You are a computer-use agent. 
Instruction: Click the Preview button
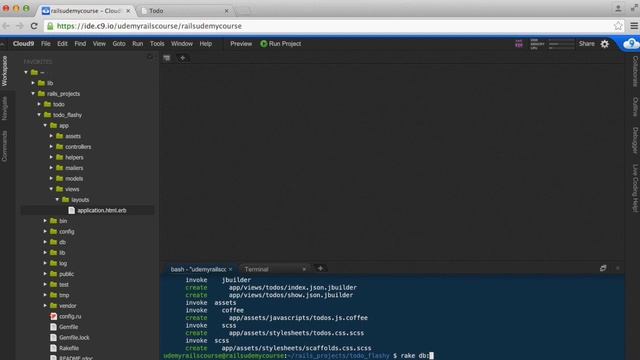(x=241, y=44)
